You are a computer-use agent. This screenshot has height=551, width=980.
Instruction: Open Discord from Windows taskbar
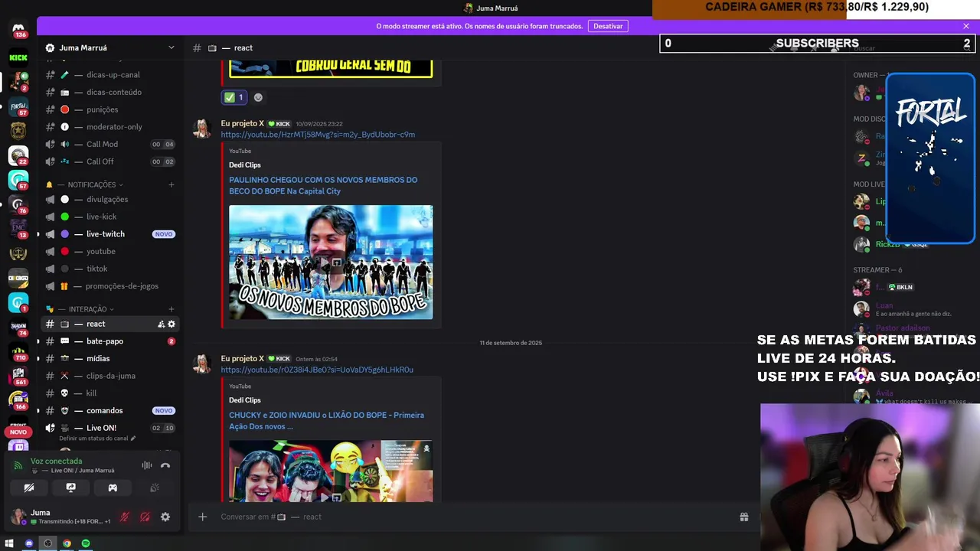(x=29, y=543)
